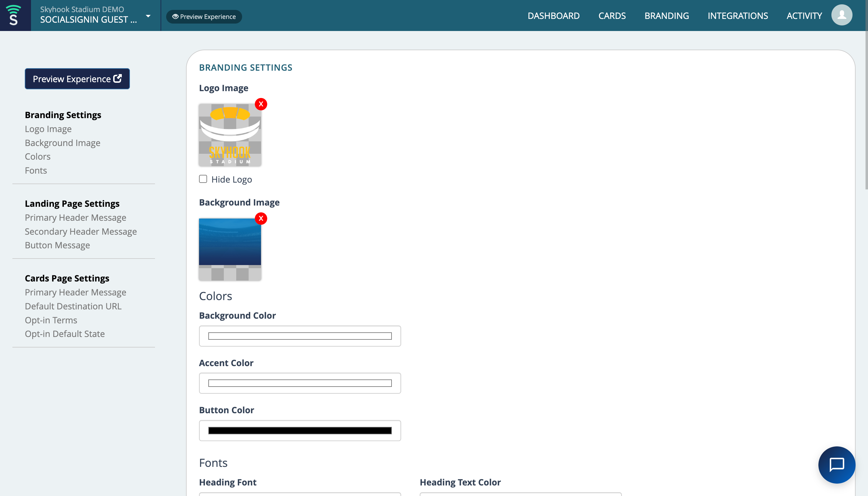Enable the Hide Logo checkbox
The height and width of the screenshot is (496, 868).
point(203,179)
